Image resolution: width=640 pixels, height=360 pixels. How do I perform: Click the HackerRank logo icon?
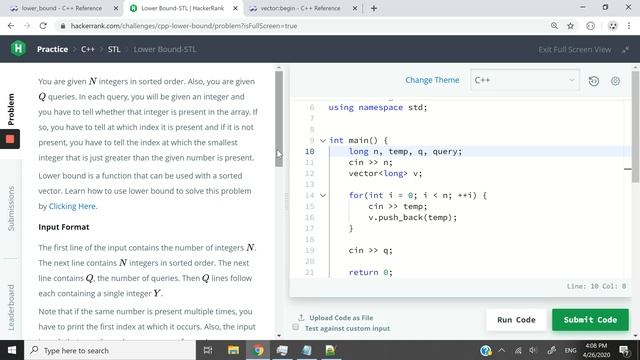(18, 49)
